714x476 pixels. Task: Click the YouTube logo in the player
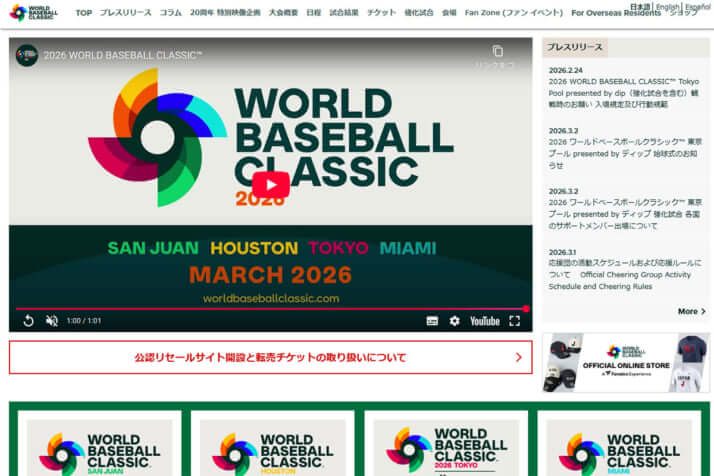[x=484, y=321]
